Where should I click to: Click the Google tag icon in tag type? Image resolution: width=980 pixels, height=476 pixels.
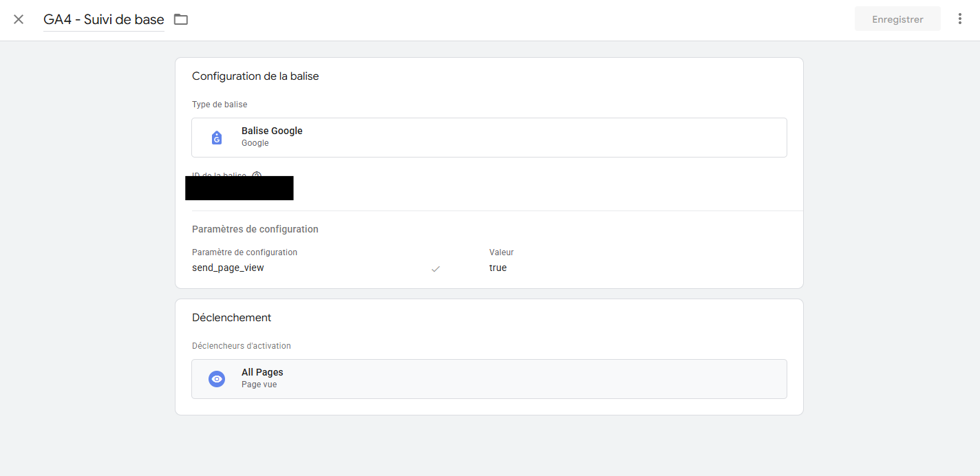click(217, 138)
